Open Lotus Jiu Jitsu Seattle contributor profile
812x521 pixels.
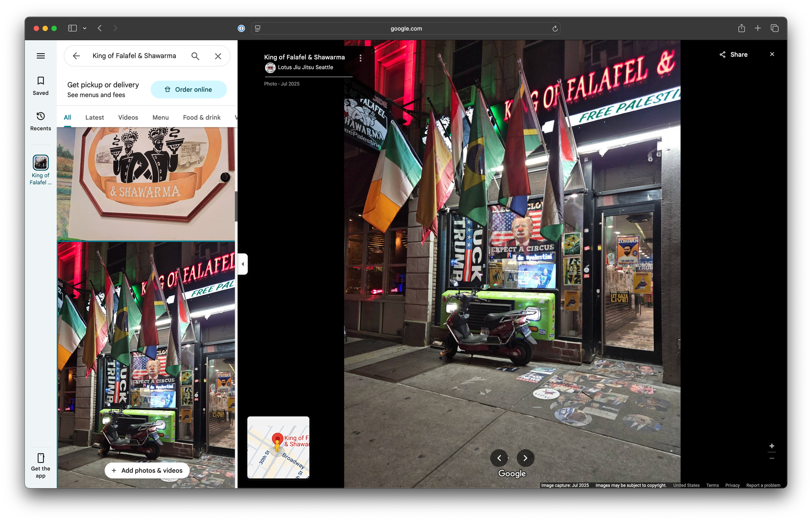coord(305,67)
